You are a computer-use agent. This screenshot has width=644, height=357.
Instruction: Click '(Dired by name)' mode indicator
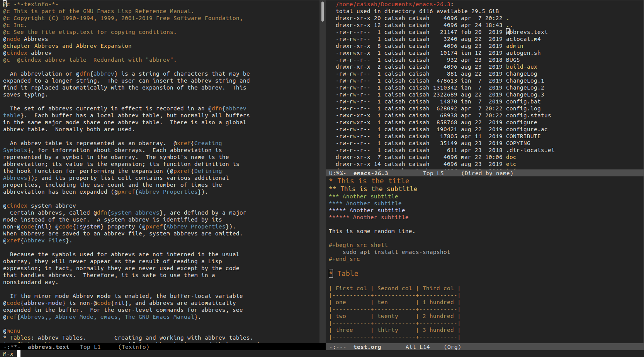pos(487,173)
